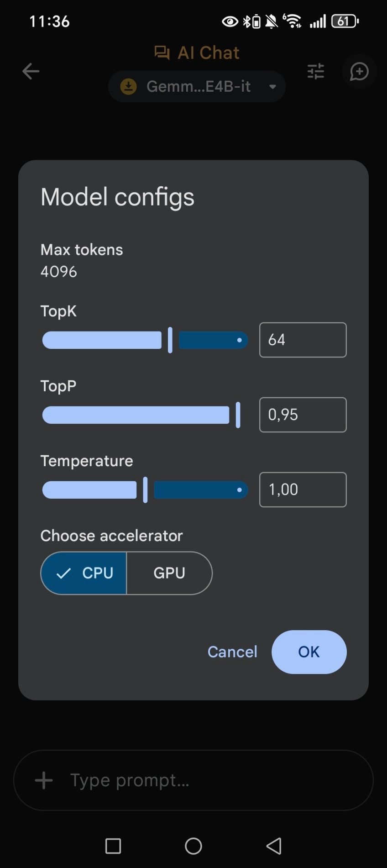This screenshot has height=868, width=387.
Task: Cancel the Model configs dialog
Action: pyautogui.click(x=232, y=652)
